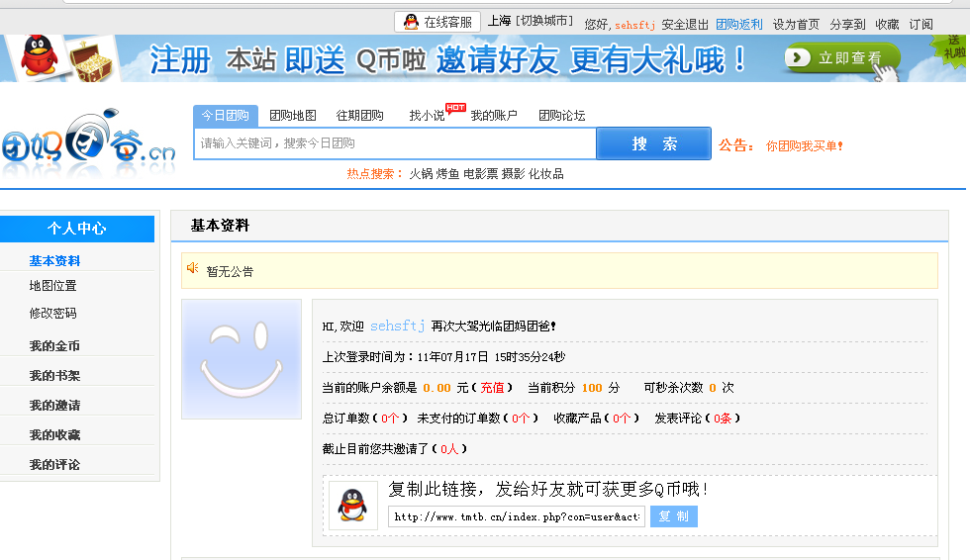
Task: Select 往期团购 tab
Action: pyautogui.click(x=359, y=116)
